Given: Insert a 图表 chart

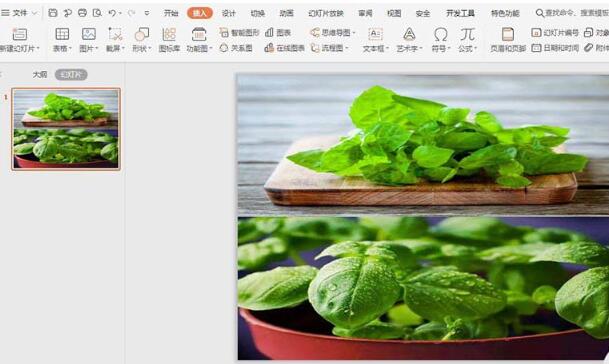Looking at the screenshot, I should tap(278, 33).
